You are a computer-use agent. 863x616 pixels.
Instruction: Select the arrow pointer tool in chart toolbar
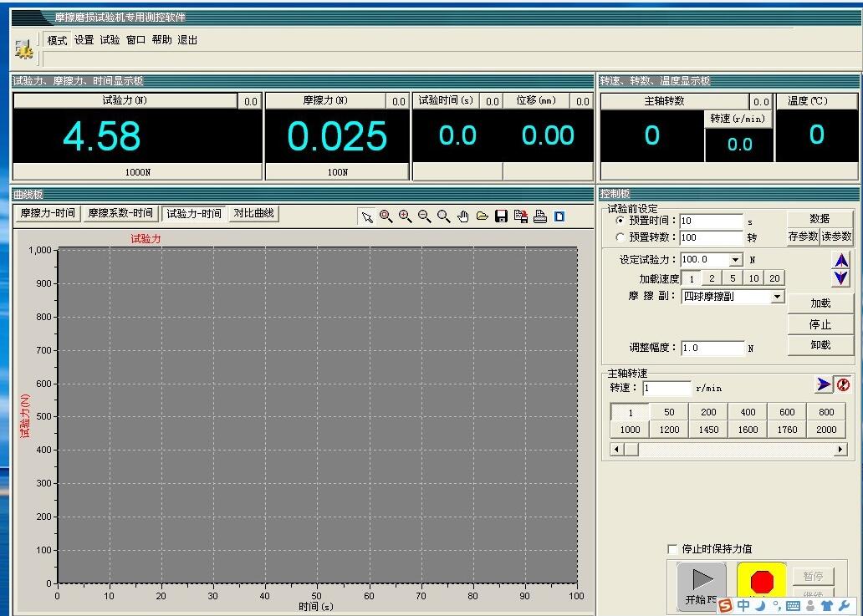coord(366,217)
